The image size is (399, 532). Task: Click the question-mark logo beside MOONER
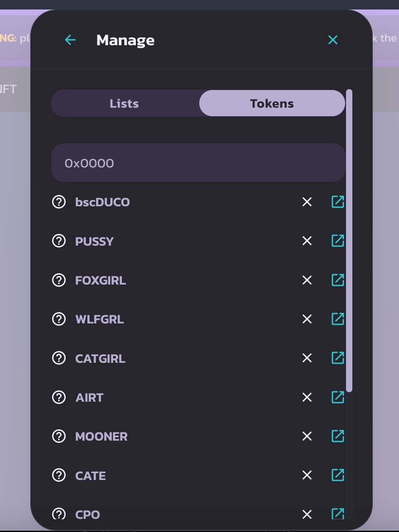click(x=59, y=436)
